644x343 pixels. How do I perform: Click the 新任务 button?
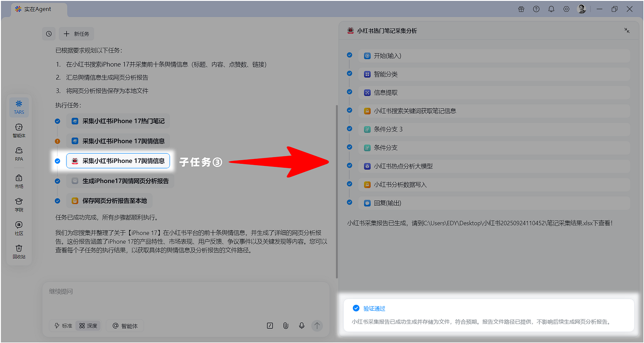click(77, 34)
